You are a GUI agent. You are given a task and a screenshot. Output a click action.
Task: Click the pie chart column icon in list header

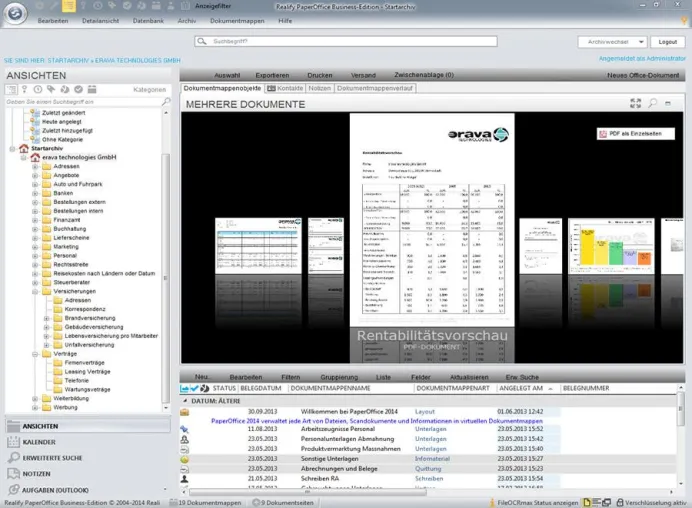point(204,388)
